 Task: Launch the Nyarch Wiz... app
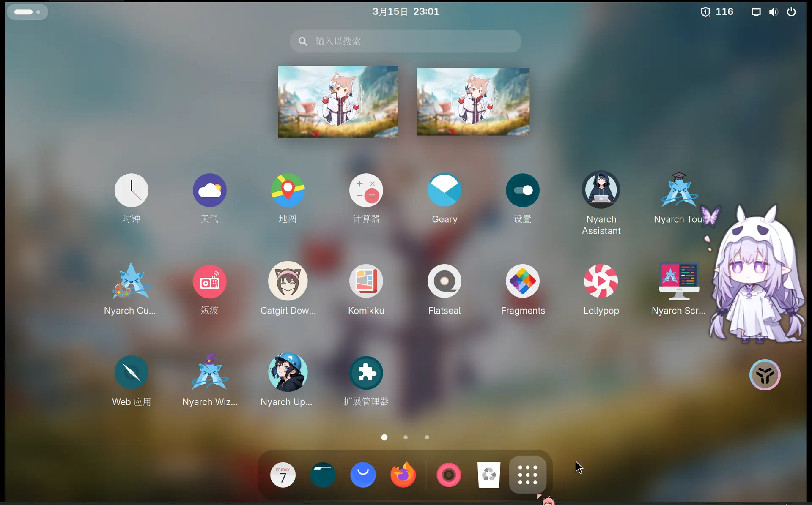tap(209, 372)
